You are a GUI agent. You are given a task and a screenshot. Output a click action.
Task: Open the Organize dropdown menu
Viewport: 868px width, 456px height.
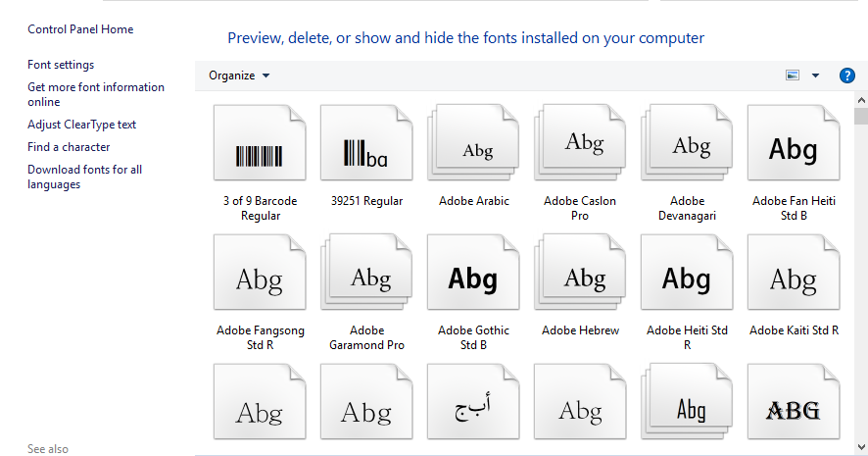pos(239,76)
